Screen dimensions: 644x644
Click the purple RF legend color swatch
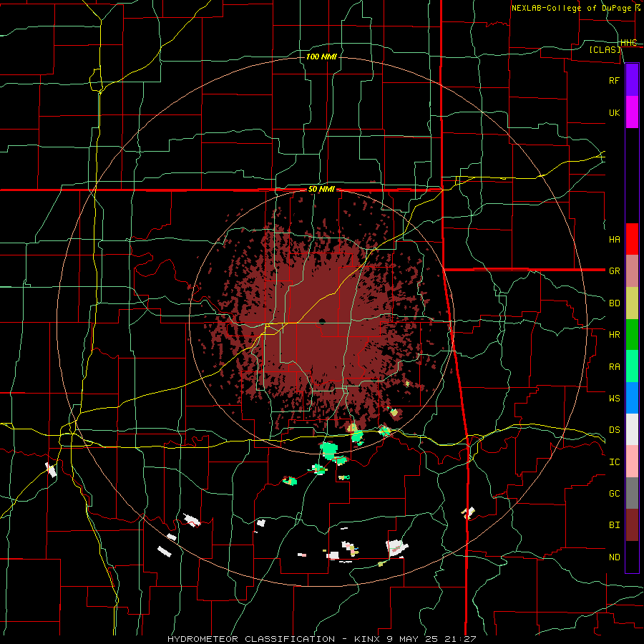(632, 80)
